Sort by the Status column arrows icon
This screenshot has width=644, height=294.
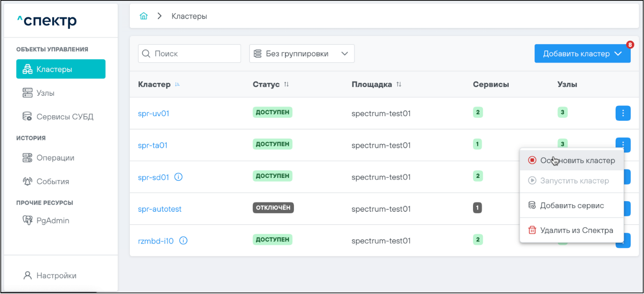(x=286, y=84)
